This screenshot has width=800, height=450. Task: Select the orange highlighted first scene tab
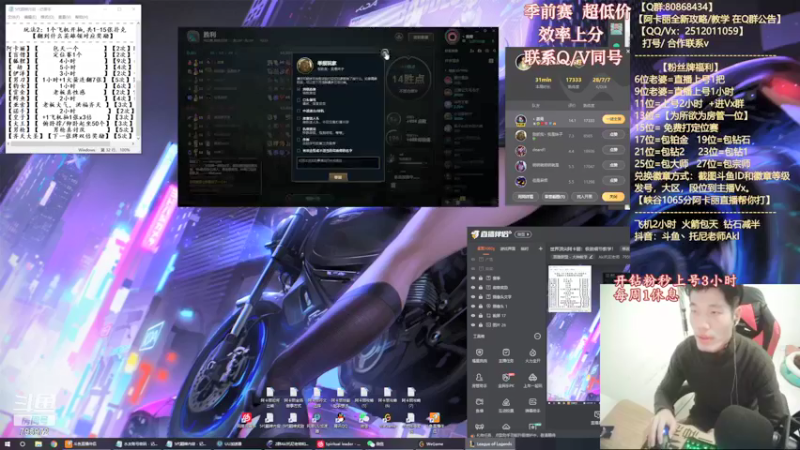coord(486,249)
